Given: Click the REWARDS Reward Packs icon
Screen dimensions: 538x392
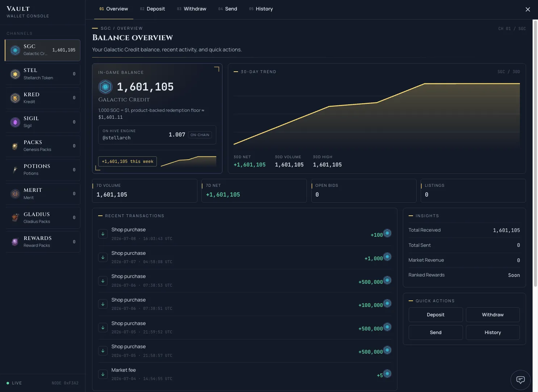Looking at the screenshot, I should point(15,242).
